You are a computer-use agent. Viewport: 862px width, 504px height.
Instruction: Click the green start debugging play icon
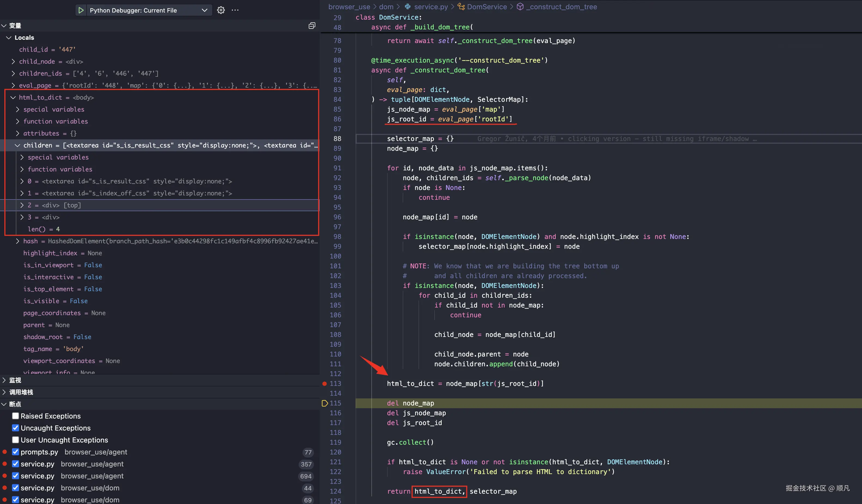coord(81,10)
